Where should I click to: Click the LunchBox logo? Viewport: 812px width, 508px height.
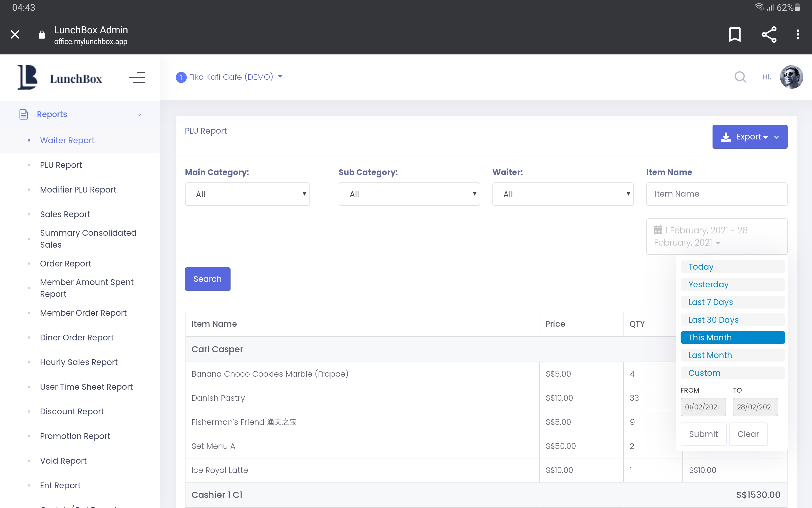[x=60, y=78]
